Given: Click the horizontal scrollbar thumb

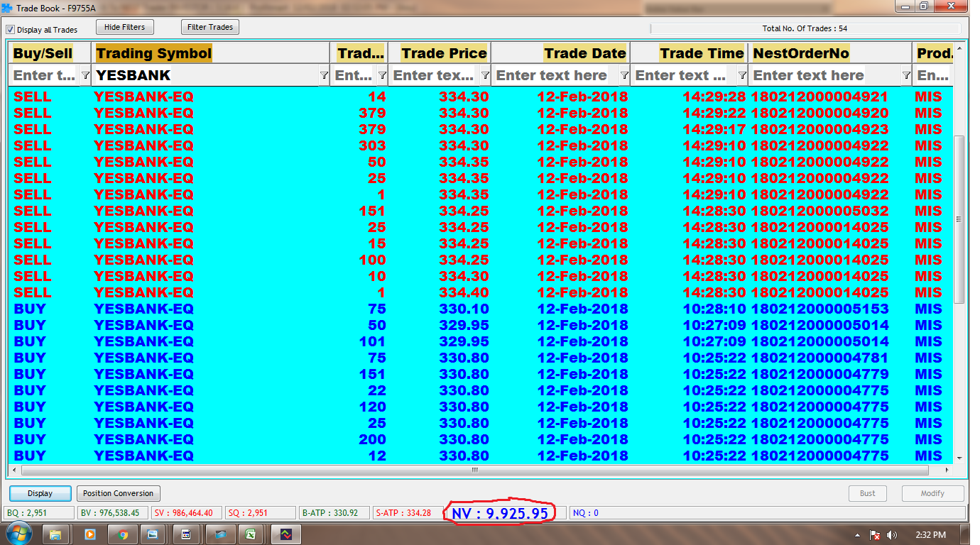Looking at the screenshot, I should coord(474,470).
